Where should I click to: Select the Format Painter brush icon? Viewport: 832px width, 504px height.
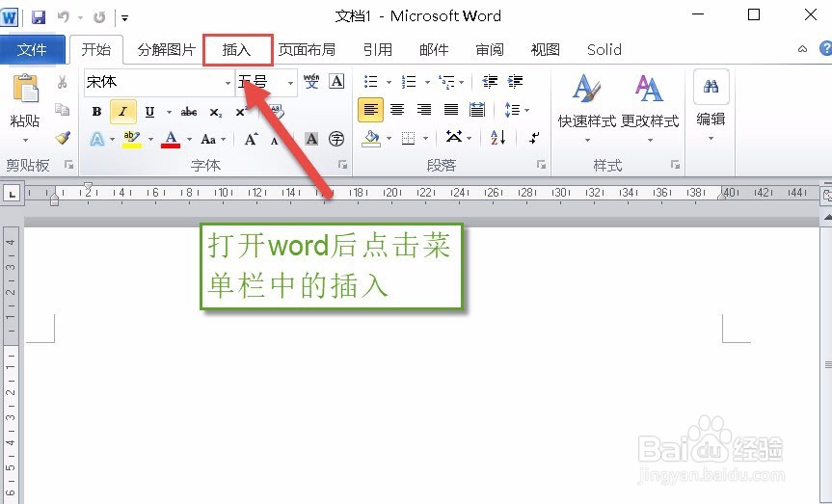(63, 138)
